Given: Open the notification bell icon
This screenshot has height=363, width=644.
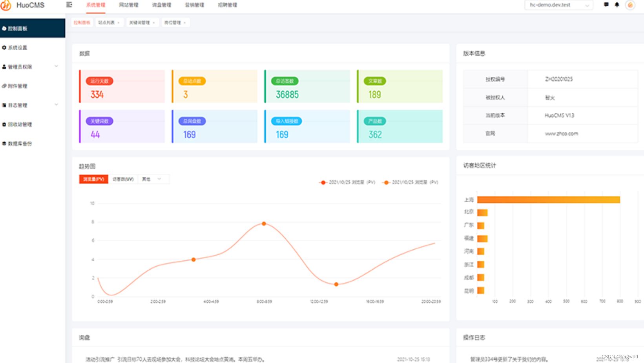Looking at the screenshot, I should click(x=616, y=4).
